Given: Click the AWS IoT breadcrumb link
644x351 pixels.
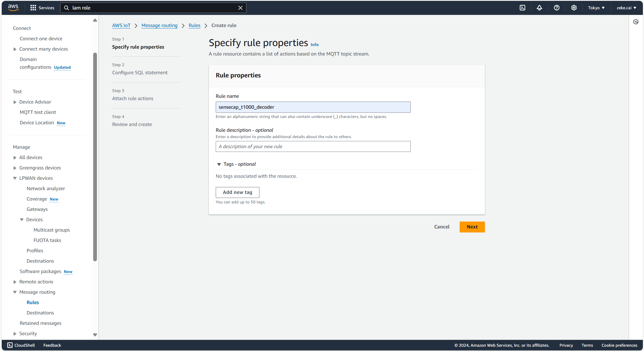Looking at the screenshot, I should [121, 25].
